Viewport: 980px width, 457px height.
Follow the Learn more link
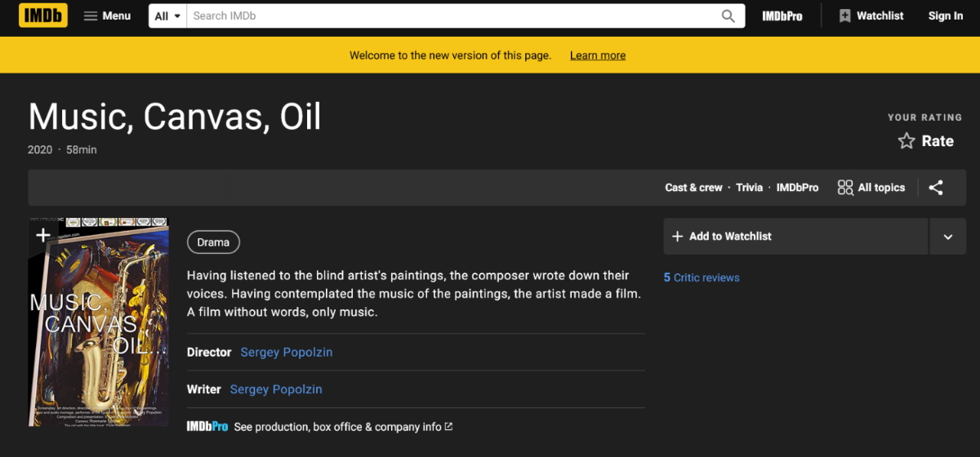[597, 55]
